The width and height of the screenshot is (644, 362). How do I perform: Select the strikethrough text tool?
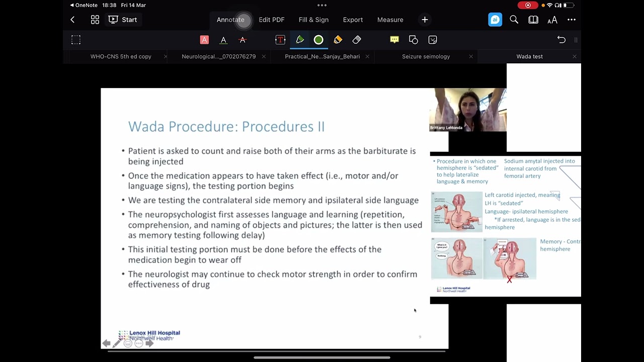tap(243, 40)
